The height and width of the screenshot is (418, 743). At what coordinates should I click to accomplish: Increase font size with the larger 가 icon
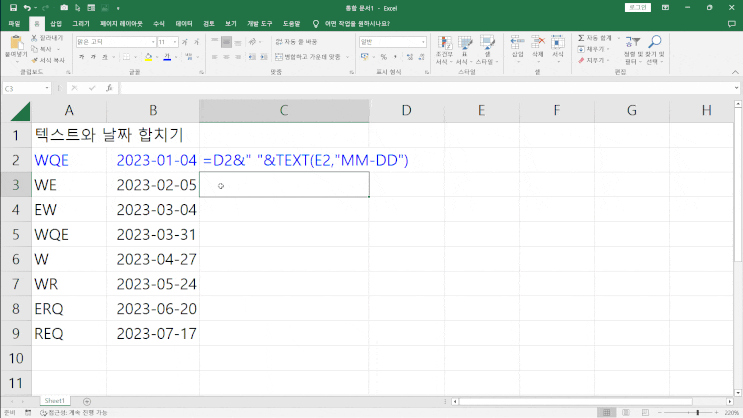pyautogui.click(x=185, y=42)
